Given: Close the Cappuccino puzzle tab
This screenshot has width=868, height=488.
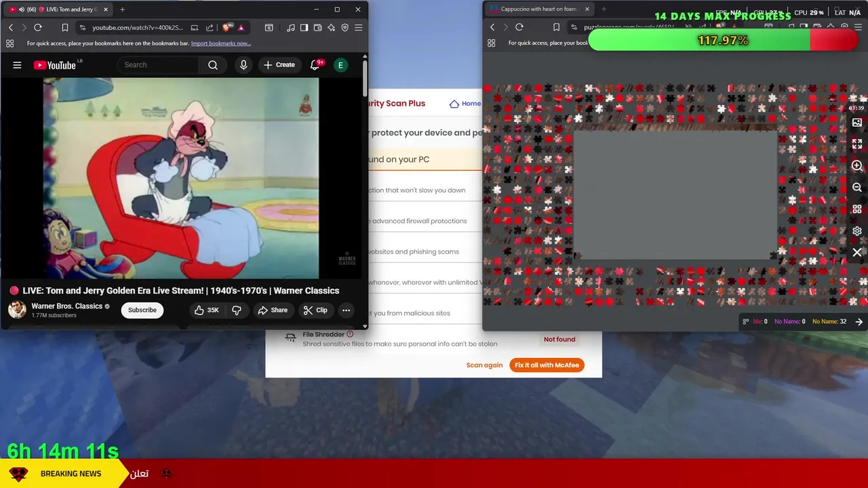Looking at the screenshot, I should click(587, 9).
